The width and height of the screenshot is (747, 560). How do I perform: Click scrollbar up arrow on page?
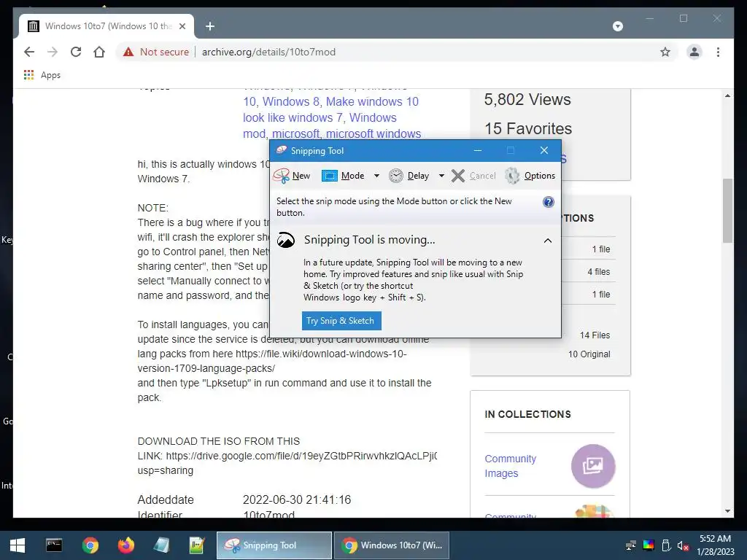point(727,96)
